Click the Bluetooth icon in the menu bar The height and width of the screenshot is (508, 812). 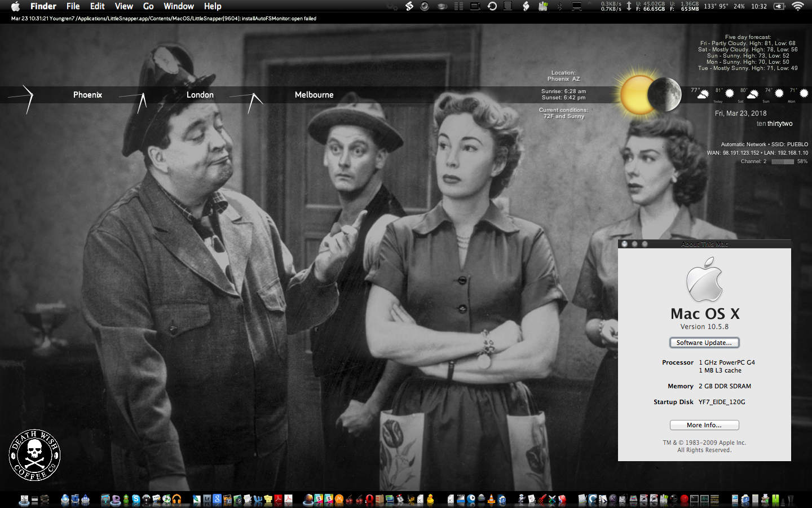559,6
